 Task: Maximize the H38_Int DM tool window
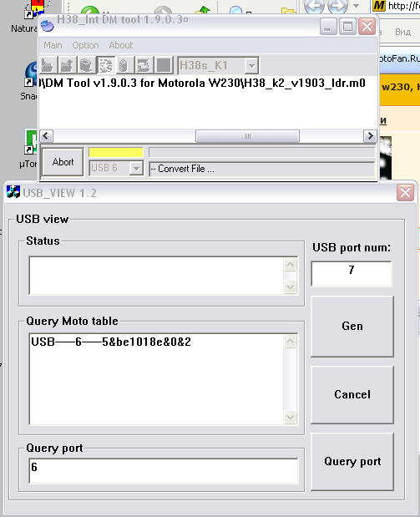[347, 27]
